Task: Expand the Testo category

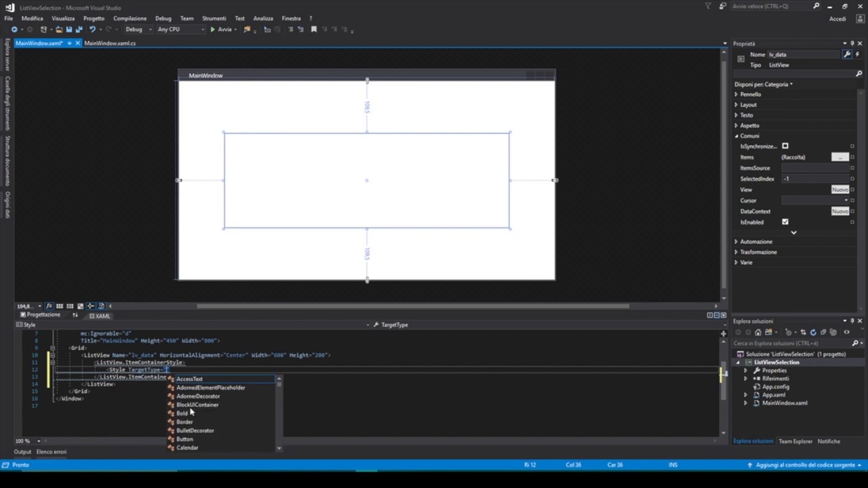Action: click(736, 115)
